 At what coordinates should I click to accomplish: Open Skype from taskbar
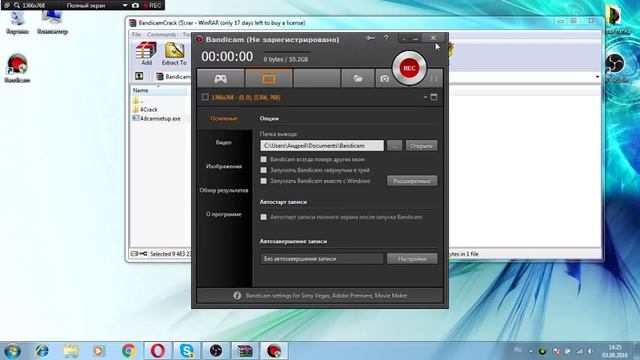pyautogui.click(x=187, y=351)
